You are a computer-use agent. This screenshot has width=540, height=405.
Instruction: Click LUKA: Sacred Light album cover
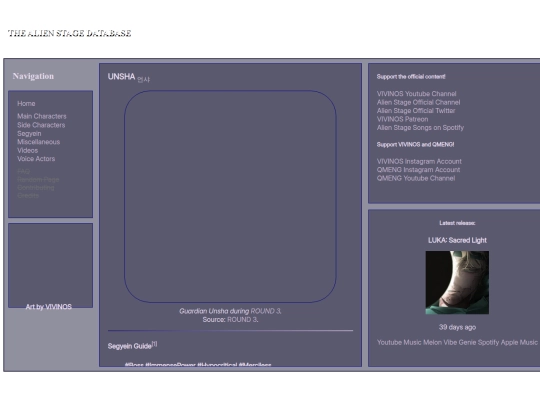(x=457, y=282)
